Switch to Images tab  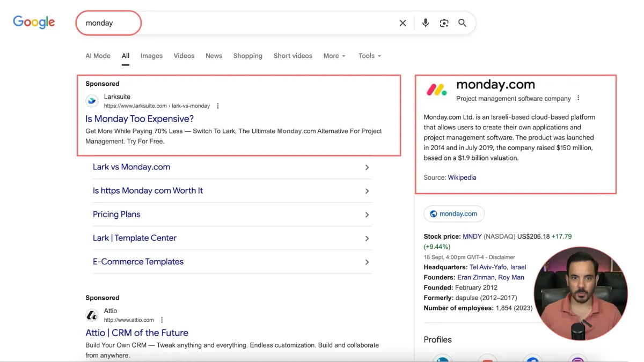(x=151, y=56)
